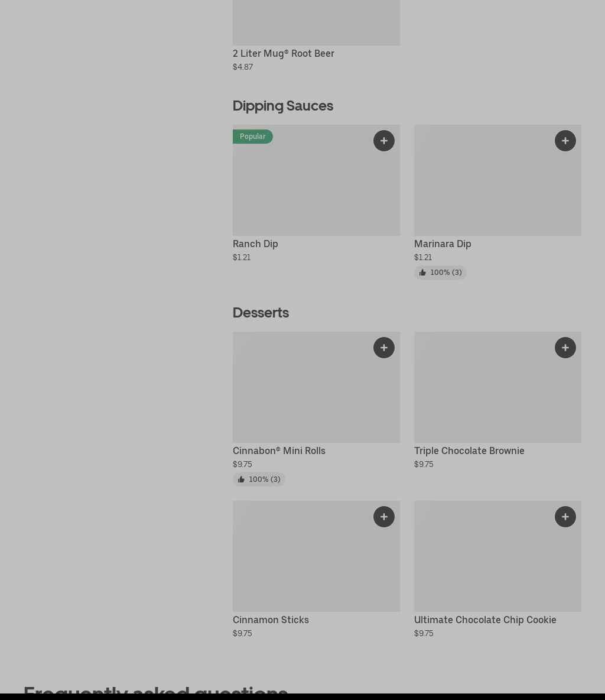The image size is (605, 700).
Task: Add Cinnamon Sticks to cart
Action: point(383,517)
